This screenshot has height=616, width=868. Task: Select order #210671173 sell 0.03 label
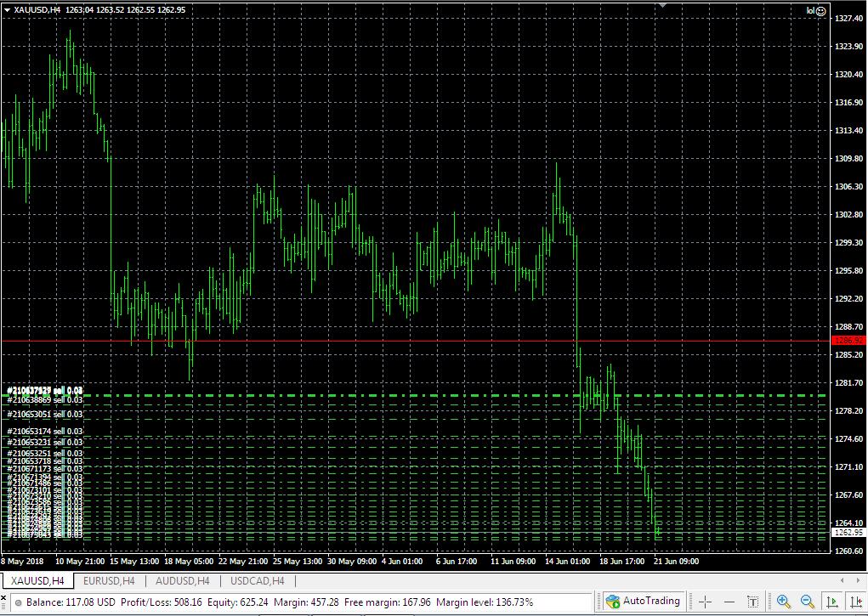(45, 469)
